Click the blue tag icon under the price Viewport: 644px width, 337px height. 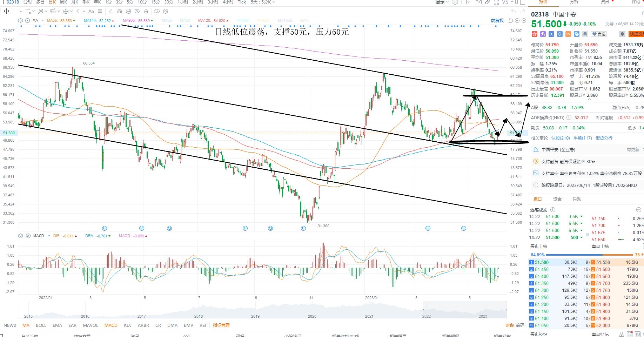tap(577, 34)
